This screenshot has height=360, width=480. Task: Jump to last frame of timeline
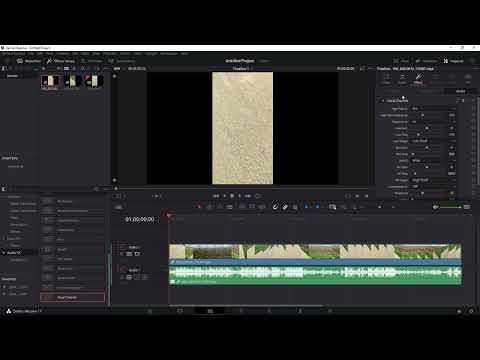(248, 196)
